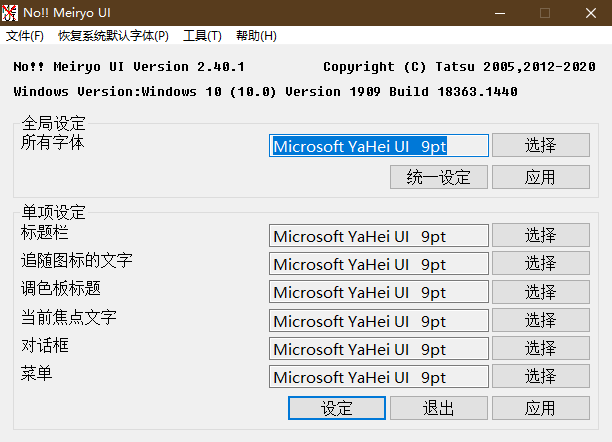Open the 文件(F) menu

click(x=25, y=36)
